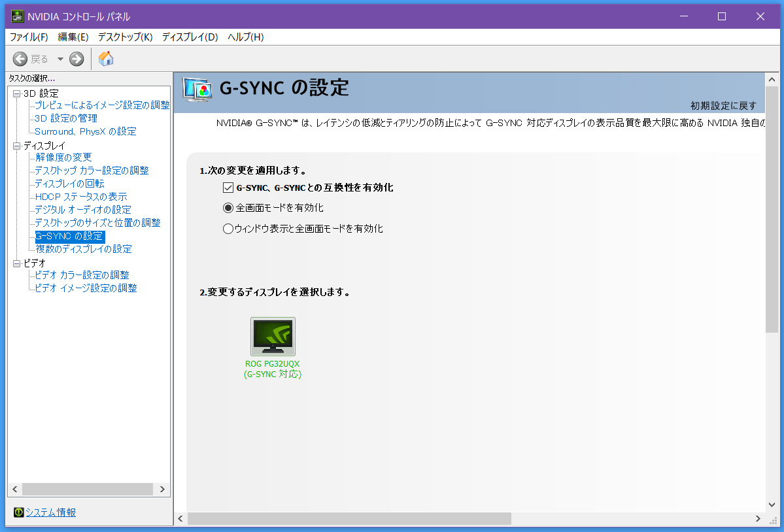
Task: Click 初期設定に戻す link
Action: [723, 106]
